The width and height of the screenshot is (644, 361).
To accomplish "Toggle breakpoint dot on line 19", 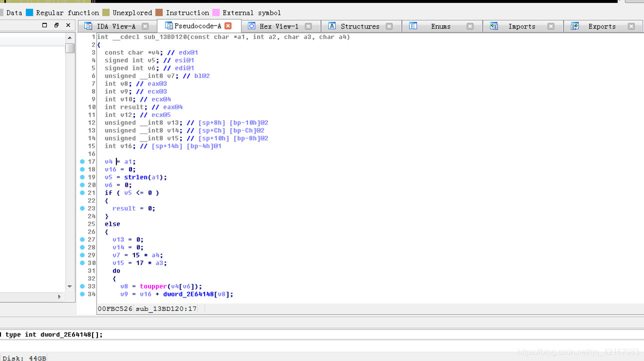I will click(x=82, y=177).
